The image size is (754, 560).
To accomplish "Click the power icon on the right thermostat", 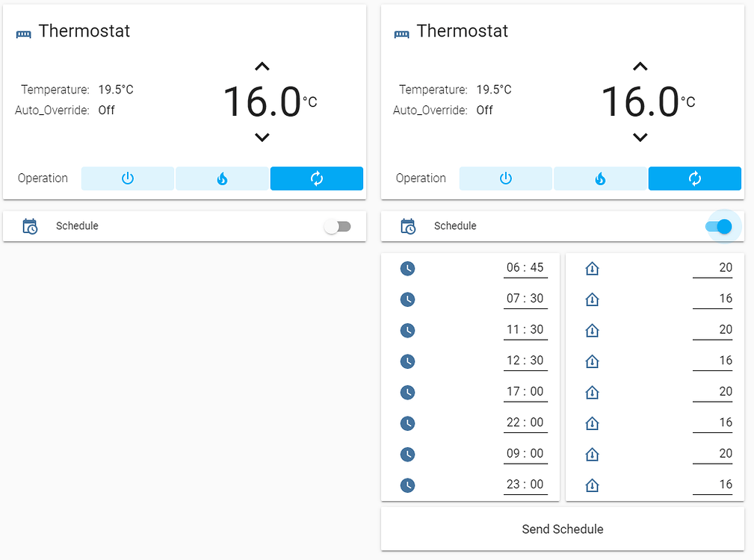I will point(505,178).
